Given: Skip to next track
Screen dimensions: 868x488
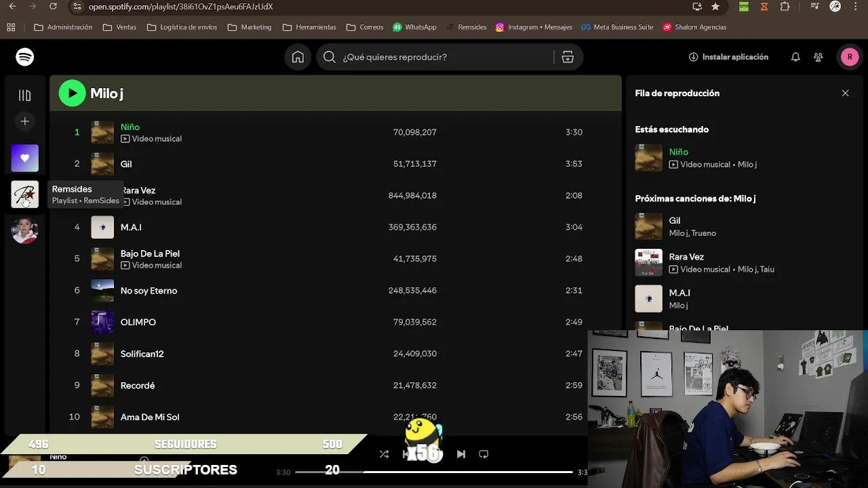Looking at the screenshot, I should tap(461, 454).
